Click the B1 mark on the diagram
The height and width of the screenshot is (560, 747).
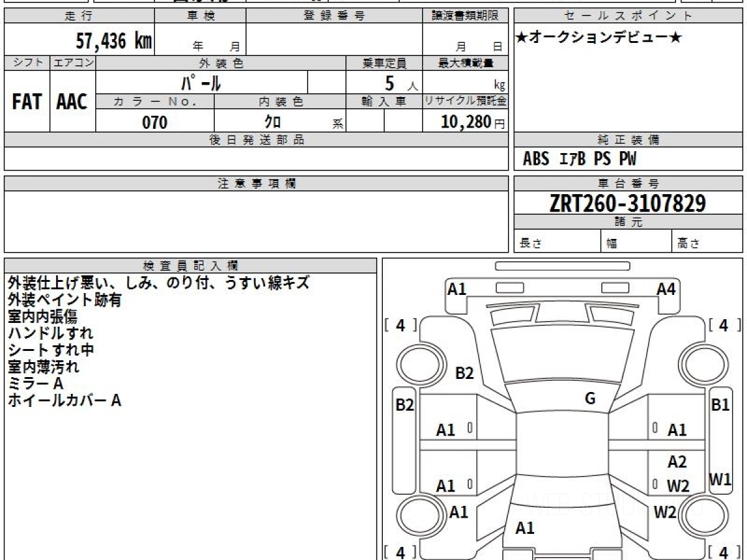[x=720, y=405]
